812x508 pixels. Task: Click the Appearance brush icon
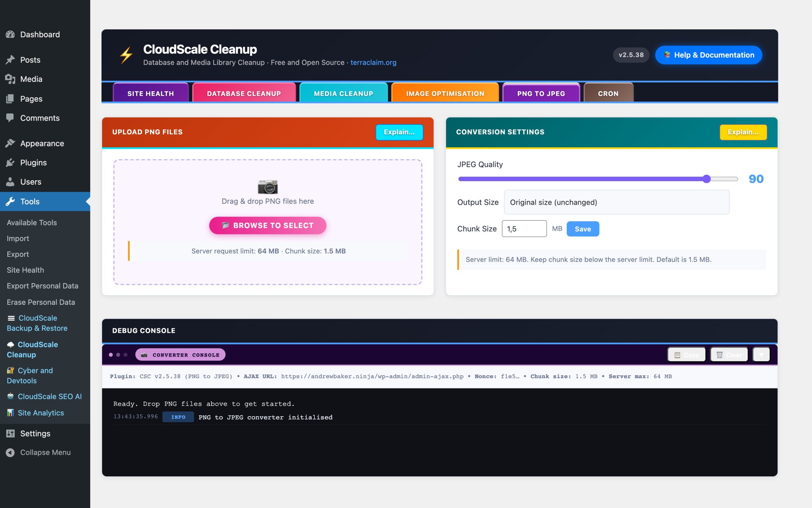[x=10, y=143]
